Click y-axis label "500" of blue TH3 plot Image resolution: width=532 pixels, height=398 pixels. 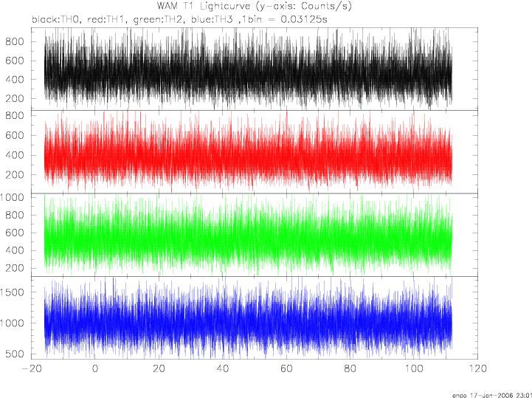(15, 354)
